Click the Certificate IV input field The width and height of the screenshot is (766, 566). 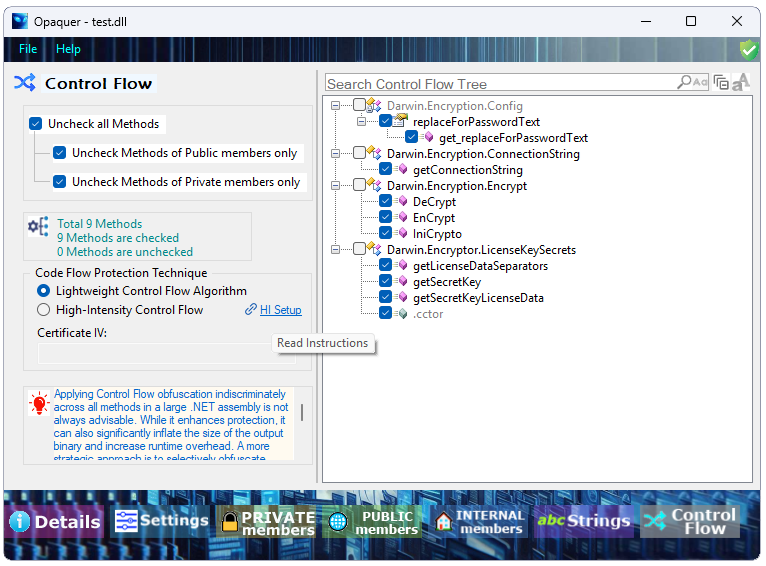click(167, 353)
